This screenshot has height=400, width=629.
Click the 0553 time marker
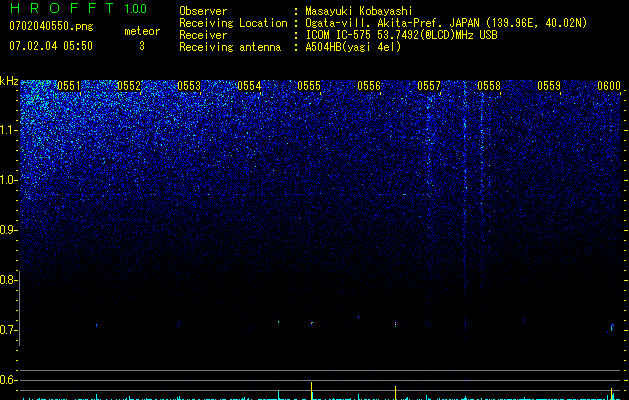(x=189, y=86)
